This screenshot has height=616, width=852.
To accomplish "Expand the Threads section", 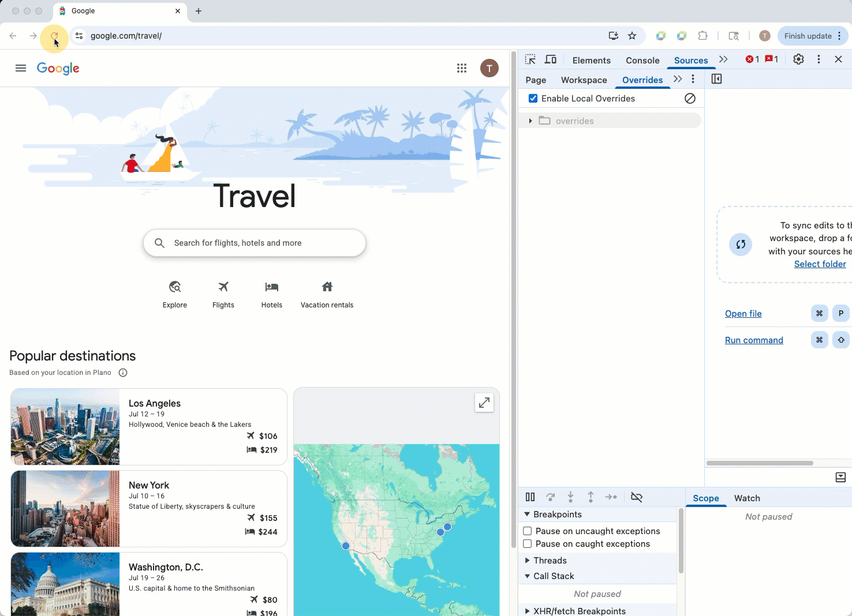I will click(x=527, y=561).
